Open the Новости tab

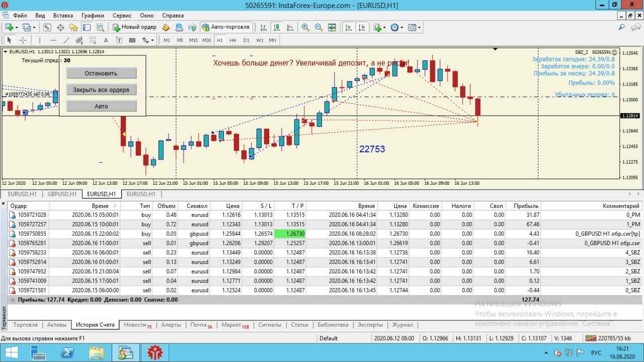(138, 325)
